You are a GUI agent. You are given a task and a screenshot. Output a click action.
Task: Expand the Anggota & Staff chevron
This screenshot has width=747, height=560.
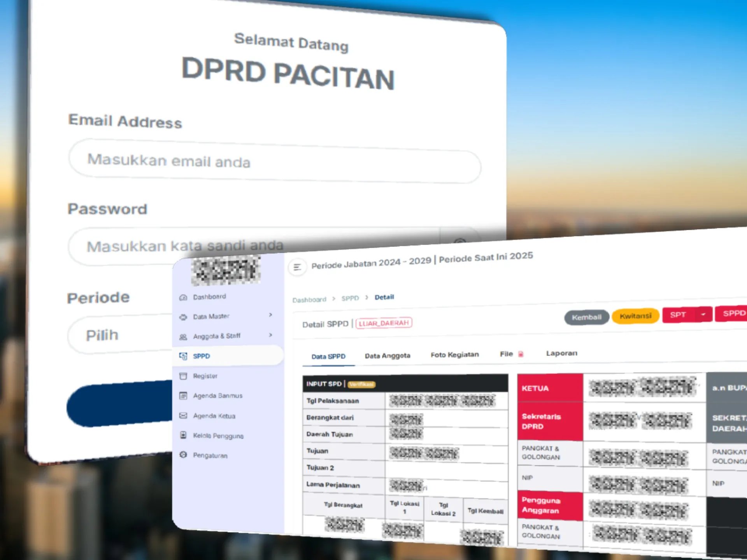(270, 335)
